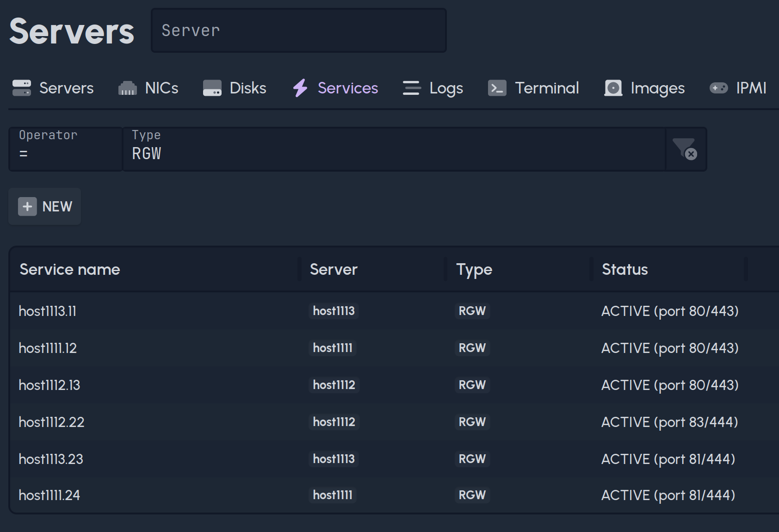Click the Disks drive icon
This screenshot has height=532, width=779.
212,88
